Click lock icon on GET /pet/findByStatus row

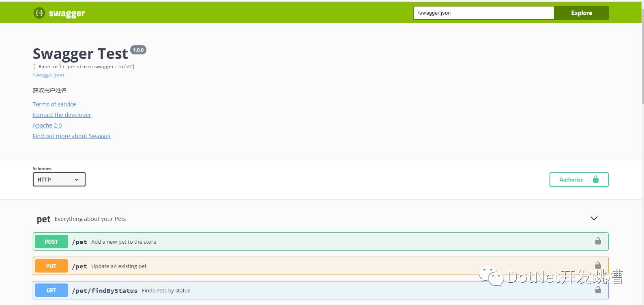point(598,290)
